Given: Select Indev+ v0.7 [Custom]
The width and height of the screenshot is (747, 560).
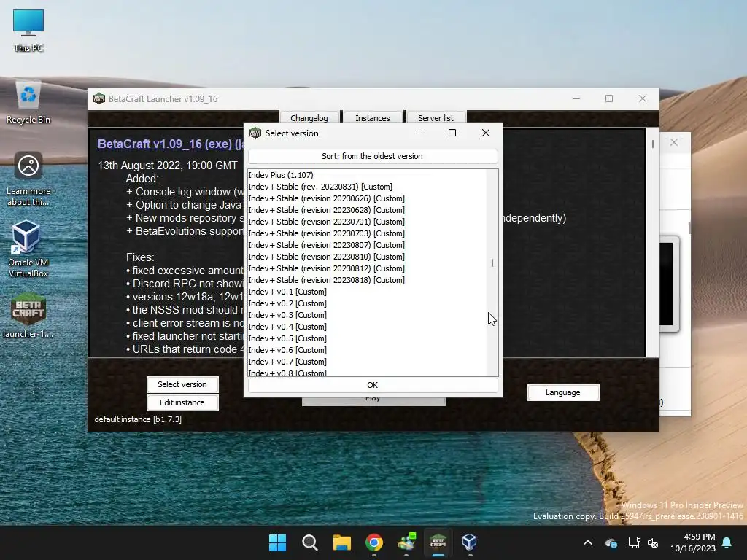Looking at the screenshot, I should click(367, 362).
